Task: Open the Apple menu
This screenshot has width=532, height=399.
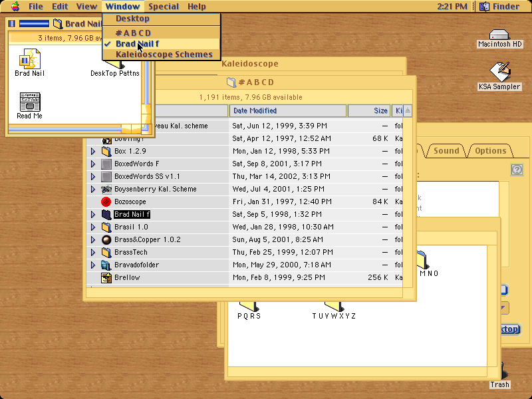Action: click(x=15, y=7)
